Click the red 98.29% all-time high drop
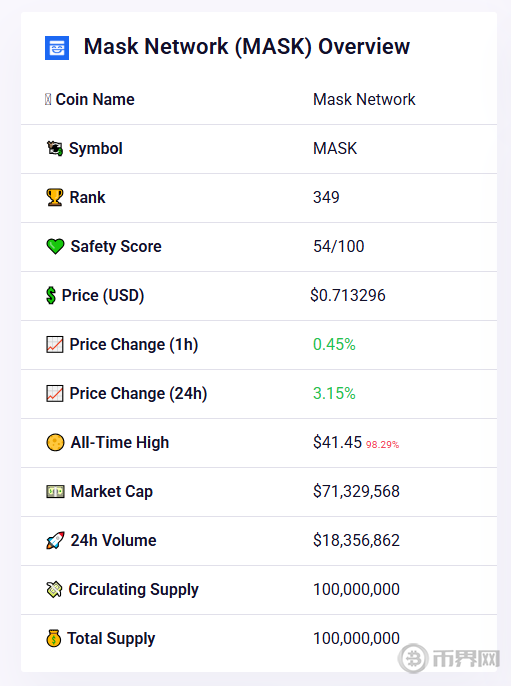Viewport: 511px width, 686px height. tap(382, 444)
